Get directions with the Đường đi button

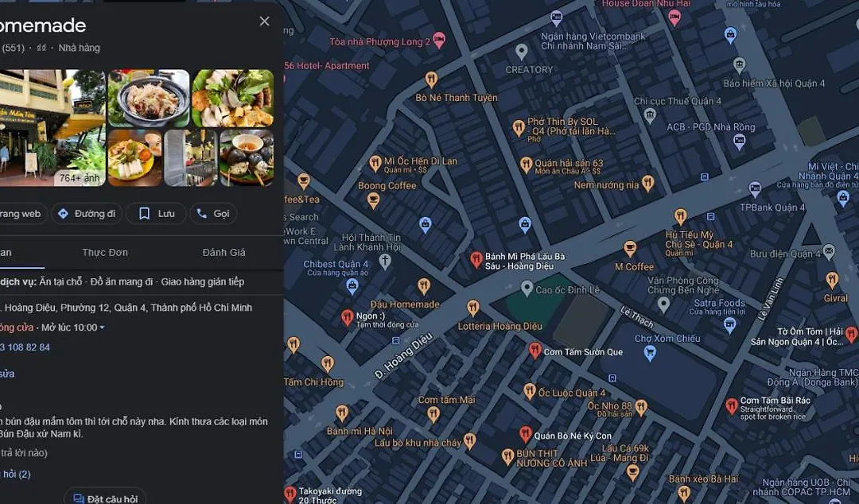tap(87, 214)
